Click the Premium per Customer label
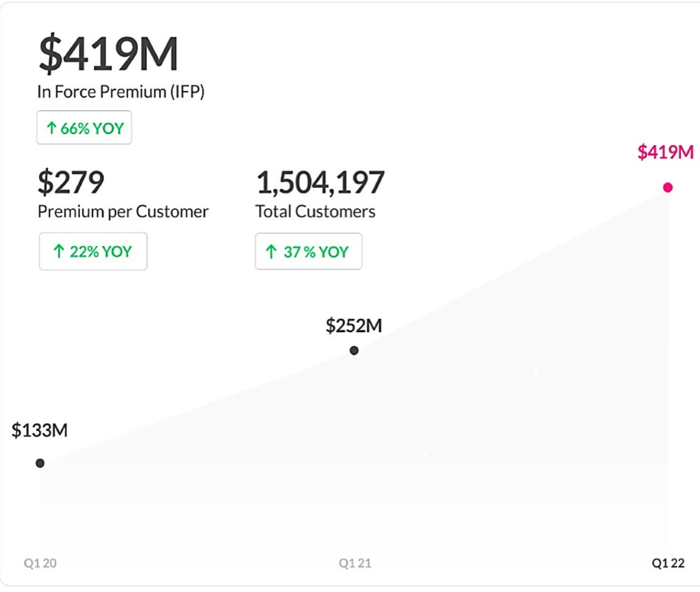Screen dimensions: 700x592 tap(123, 212)
